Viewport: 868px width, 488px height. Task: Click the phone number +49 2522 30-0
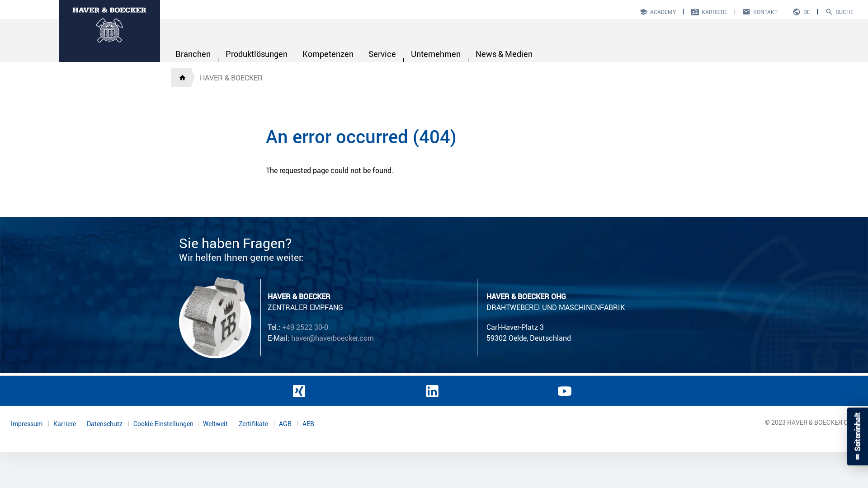pos(305,327)
